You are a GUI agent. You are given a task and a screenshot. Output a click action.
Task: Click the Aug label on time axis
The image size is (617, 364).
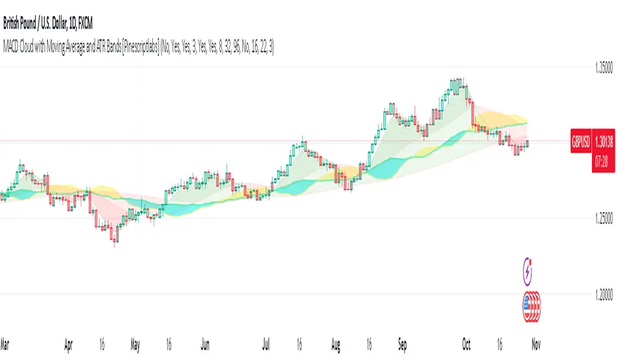coord(336,345)
